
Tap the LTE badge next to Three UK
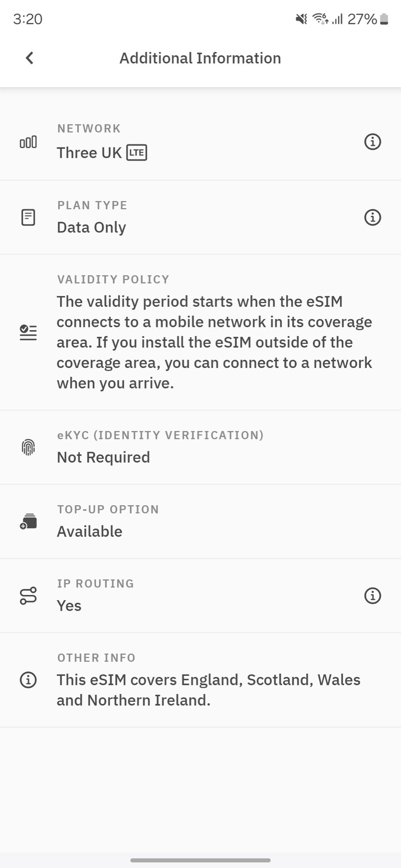[136, 153]
